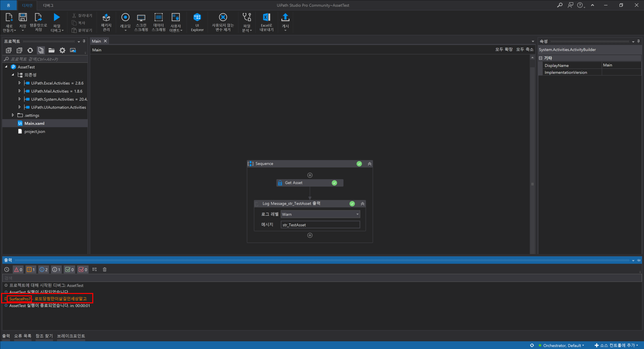Open 오류 목록 tab
The image size is (644, 349).
click(x=23, y=336)
